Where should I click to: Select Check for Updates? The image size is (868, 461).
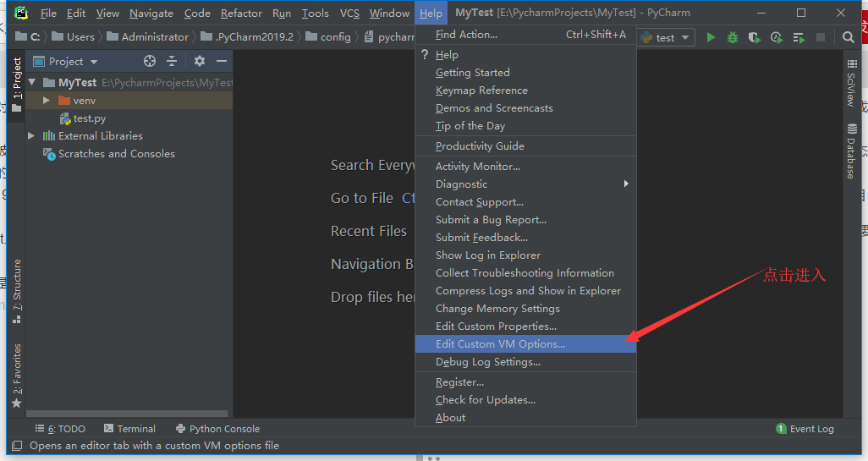pos(525,400)
